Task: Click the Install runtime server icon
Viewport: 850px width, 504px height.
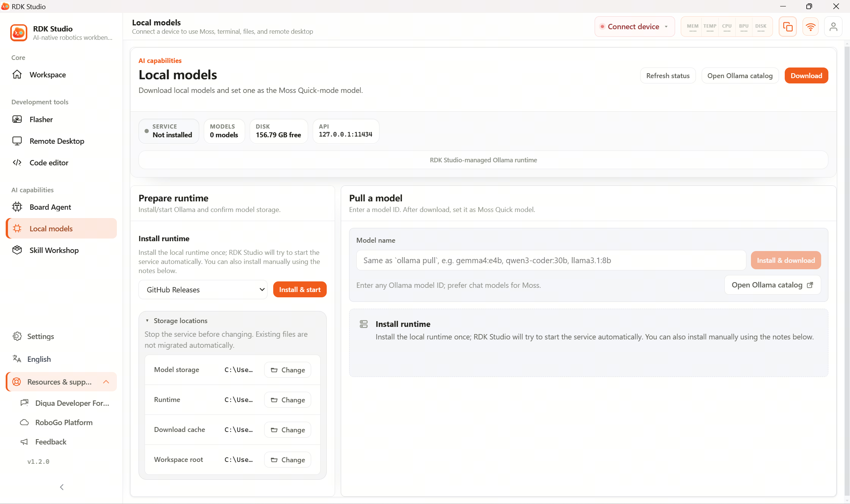Action: pyautogui.click(x=364, y=324)
